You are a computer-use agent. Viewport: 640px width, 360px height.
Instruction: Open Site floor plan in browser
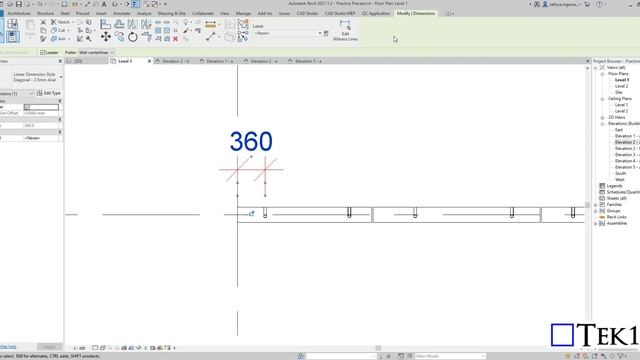point(619,92)
